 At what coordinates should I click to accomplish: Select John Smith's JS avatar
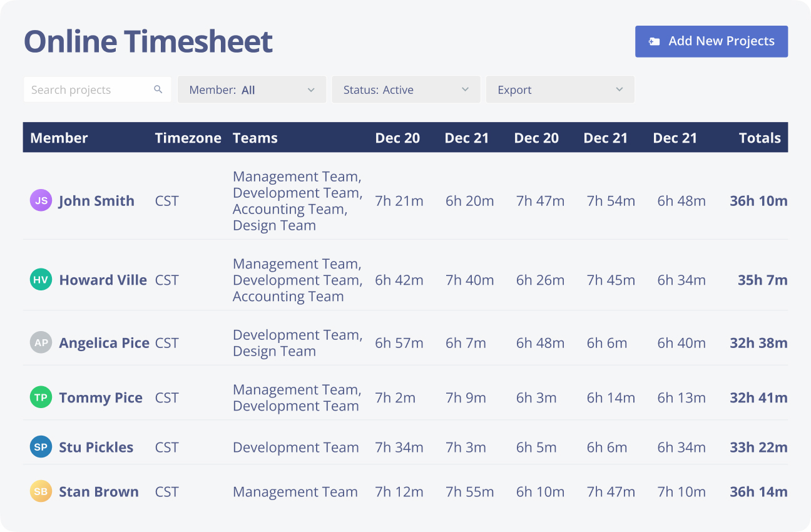[41, 200]
